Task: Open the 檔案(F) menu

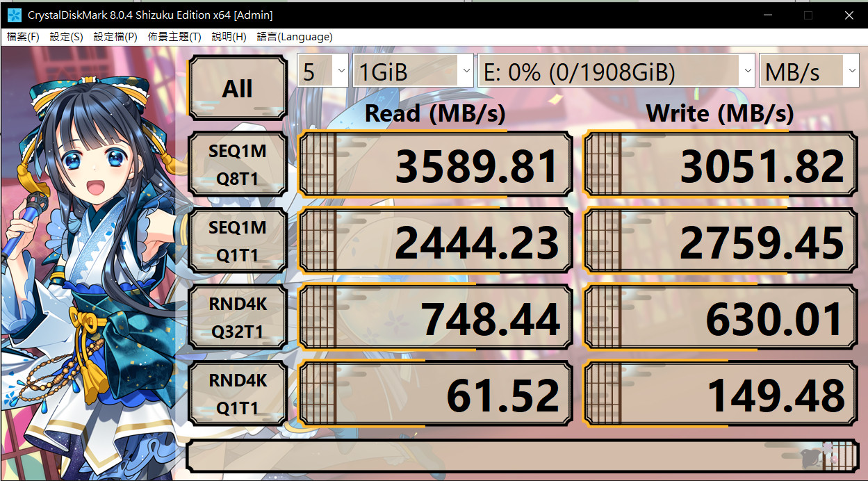Action: (23, 37)
